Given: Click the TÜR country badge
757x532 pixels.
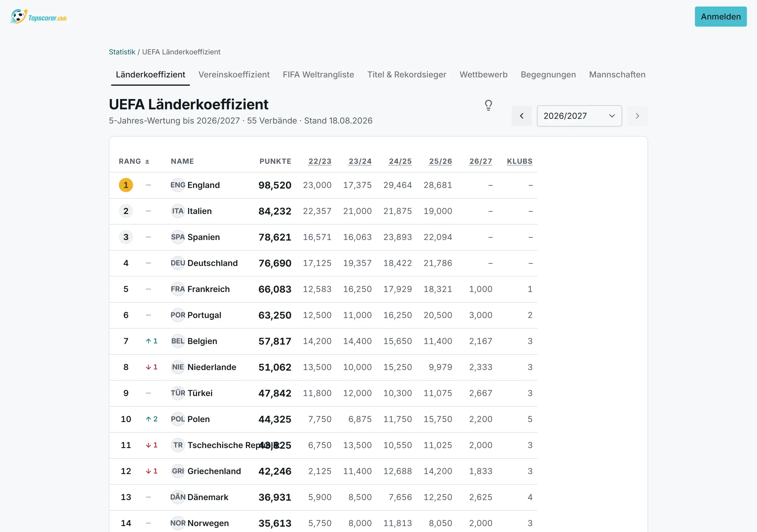Looking at the screenshot, I should pyautogui.click(x=178, y=393).
